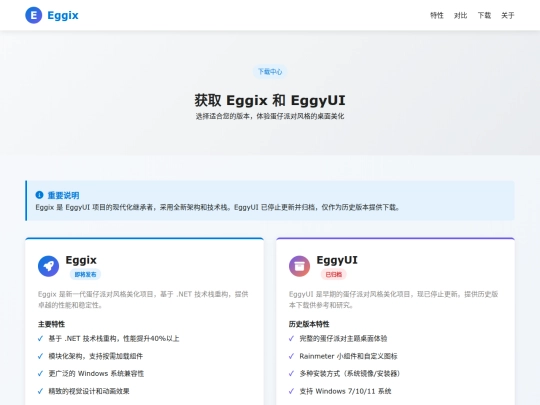
Task: Click checkmark beside 支持 Windows 7/10/11
Action: tap(291, 391)
